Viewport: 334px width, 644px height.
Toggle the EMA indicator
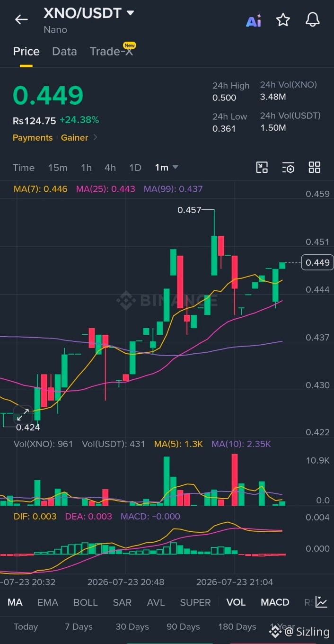48,602
